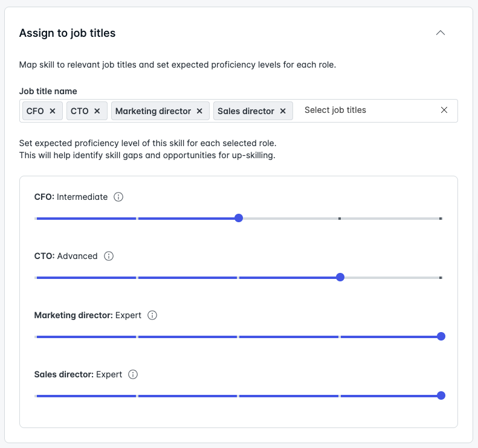This screenshot has width=478, height=448.
Task: Show info for CFO proficiency level
Action: [118, 197]
